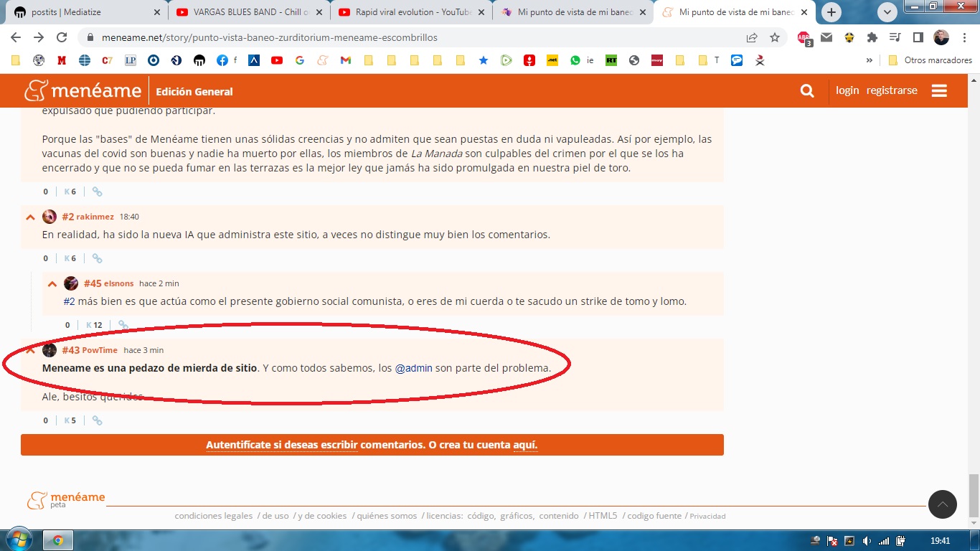Open the RT bookmark
Screen dimensions: 980x551
(x=611, y=60)
